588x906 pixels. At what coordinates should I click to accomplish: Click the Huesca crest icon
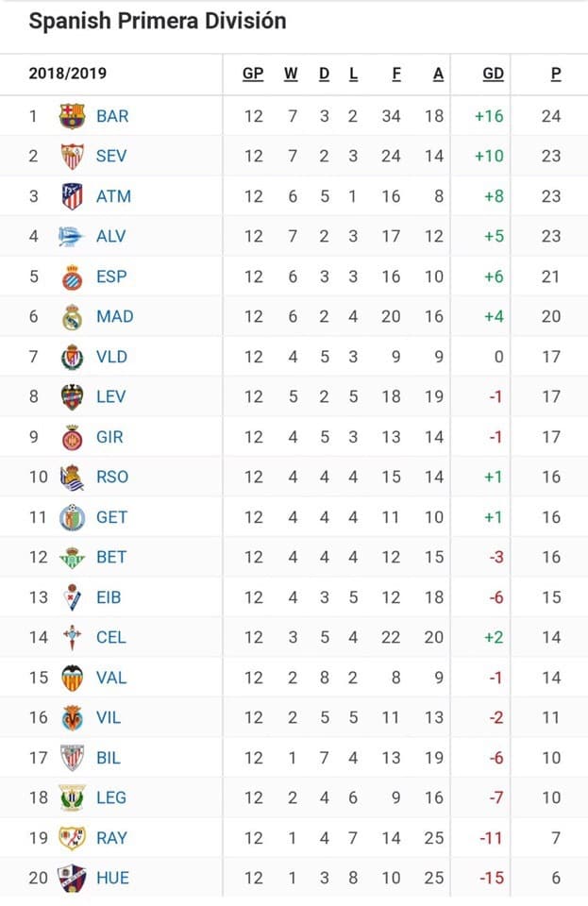click(72, 878)
